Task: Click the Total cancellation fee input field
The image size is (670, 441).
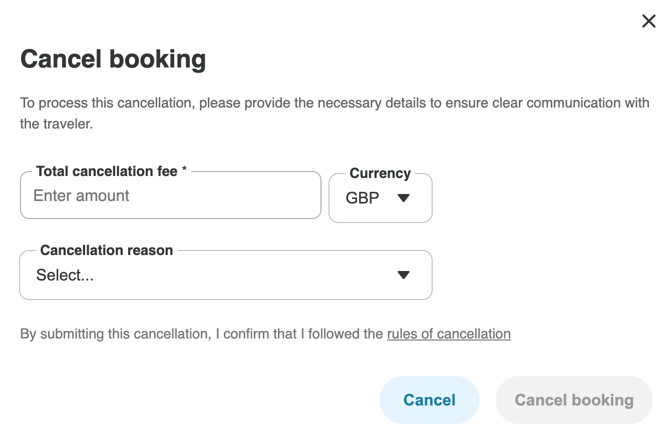Action: 170,196
